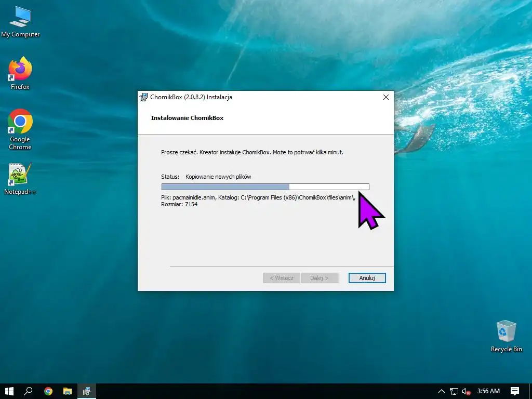This screenshot has height=399, width=532.
Task: Click the installation progress bar
Action: pyautogui.click(x=265, y=187)
